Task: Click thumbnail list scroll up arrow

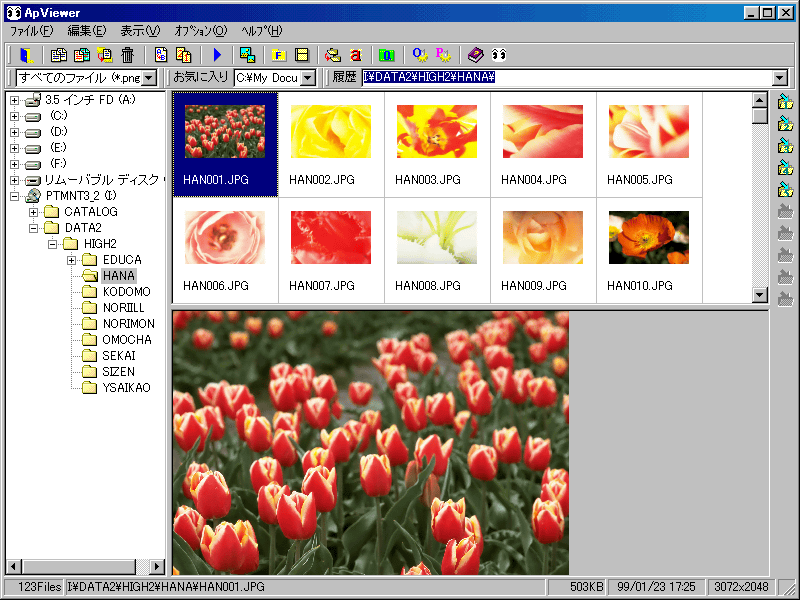Action: 760,100
